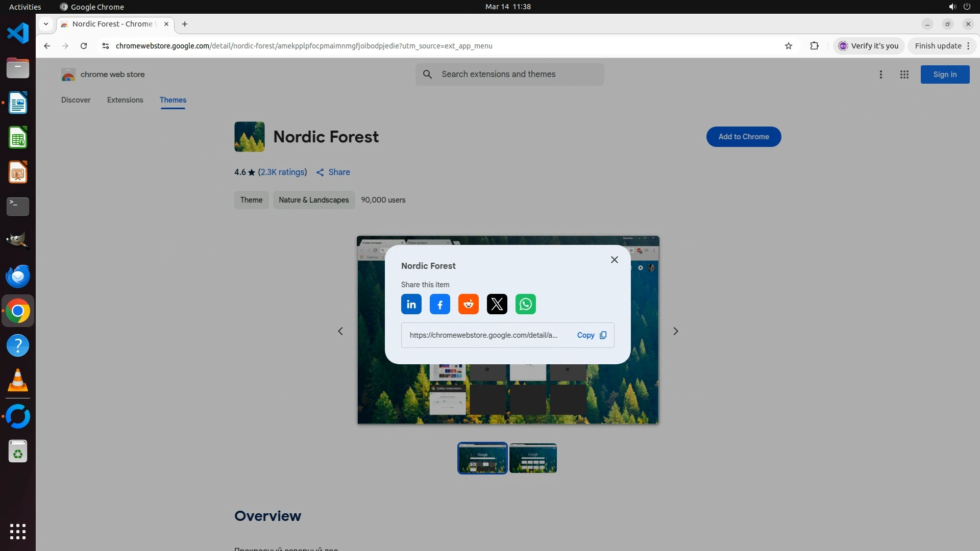Share via X (Twitter) icon
Viewport: 980px width, 551px height.
click(x=497, y=305)
